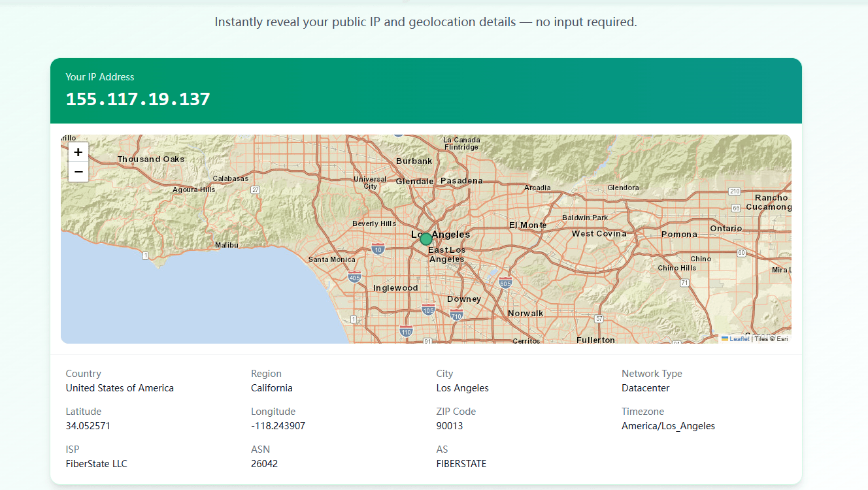Zoom out on the map

coord(78,172)
